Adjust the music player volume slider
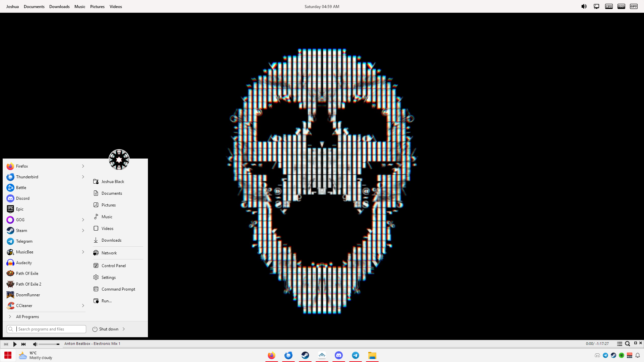The width and height of the screenshot is (644, 362). 49,344
